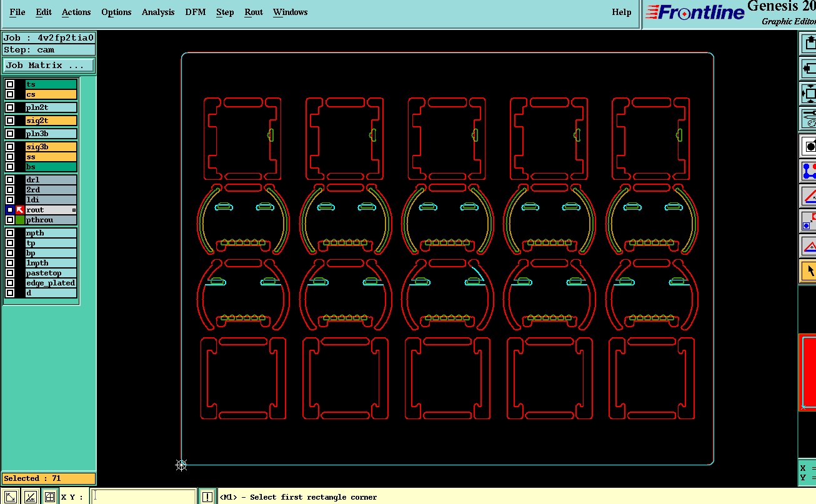The height and width of the screenshot is (504, 816).
Task: Click the angle measurement icon in bottom bar
Action: tap(30, 497)
